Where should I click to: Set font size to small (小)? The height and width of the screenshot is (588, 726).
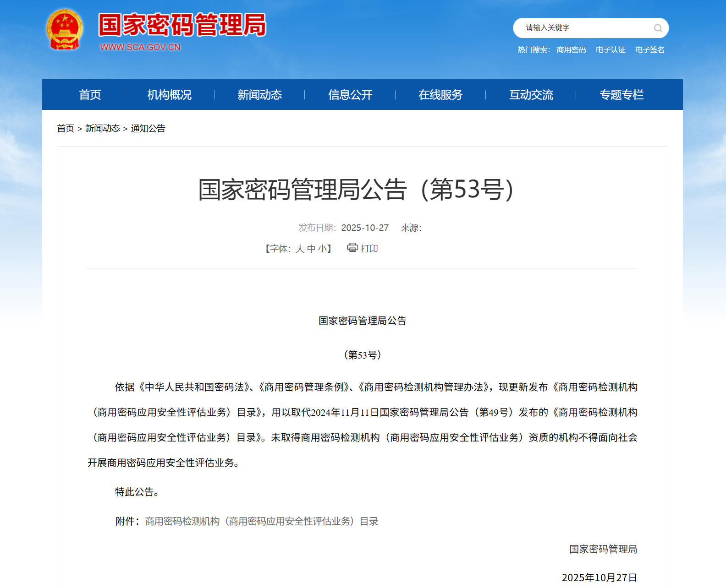pyautogui.click(x=322, y=249)
